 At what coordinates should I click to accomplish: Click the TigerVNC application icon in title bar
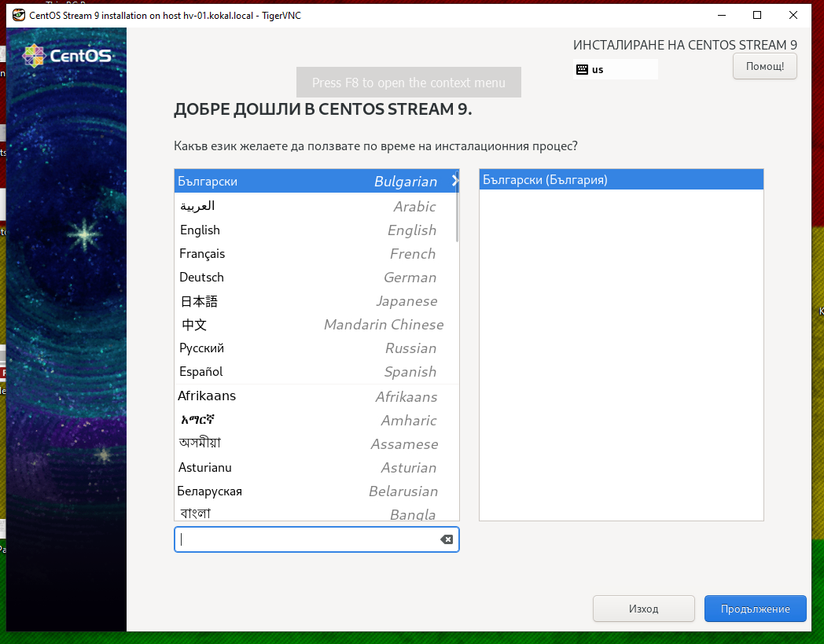tap(18, 15)
